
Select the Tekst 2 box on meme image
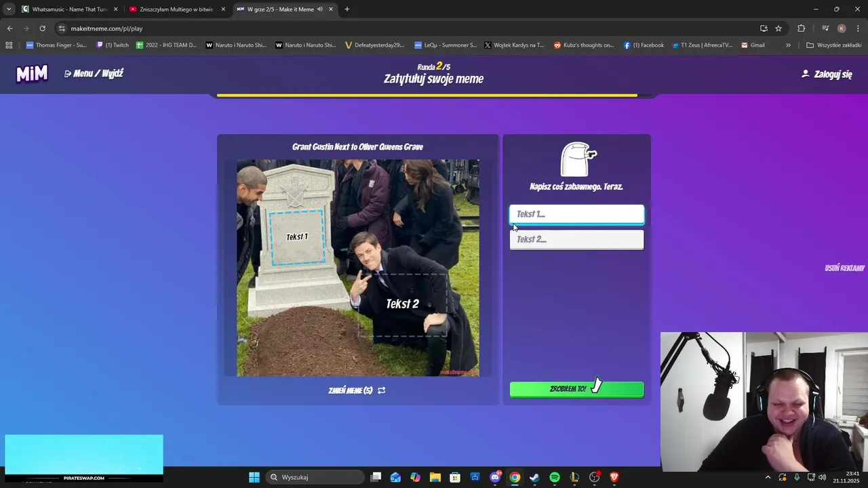[403, 304]
